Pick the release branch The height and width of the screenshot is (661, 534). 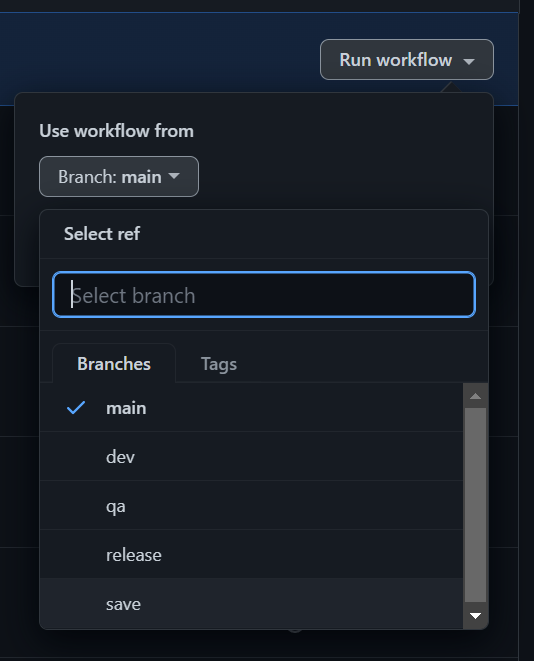coord(252,554)
